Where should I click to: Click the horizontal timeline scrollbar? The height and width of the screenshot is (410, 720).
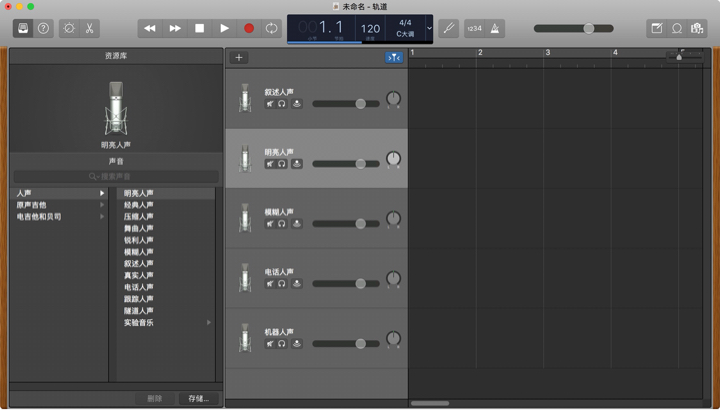tap(430, 404)
